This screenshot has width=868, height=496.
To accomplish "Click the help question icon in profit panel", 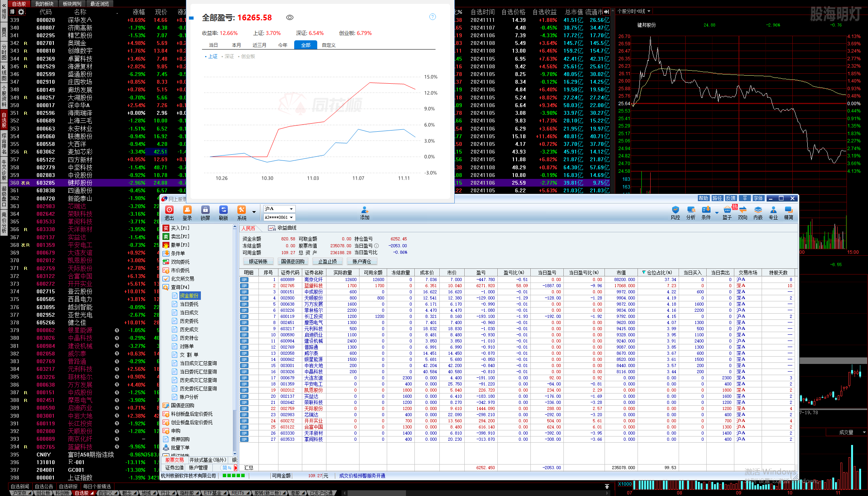I will tap(432, 17).
